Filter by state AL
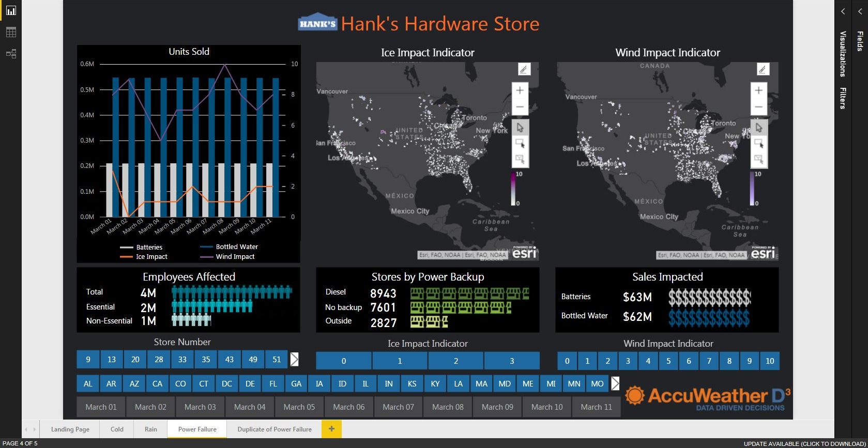This screenshot has width=868, height=448. (x=88, y=383)
